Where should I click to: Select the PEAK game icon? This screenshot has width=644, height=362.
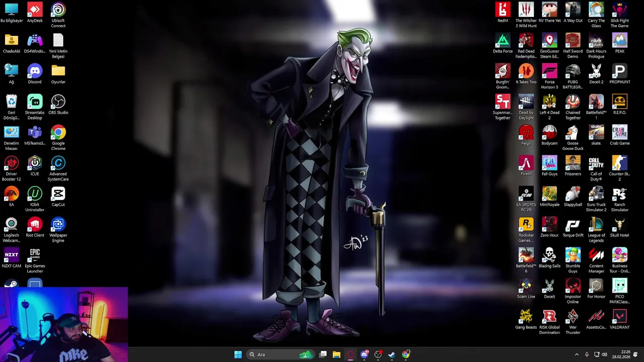click(619, 43)
